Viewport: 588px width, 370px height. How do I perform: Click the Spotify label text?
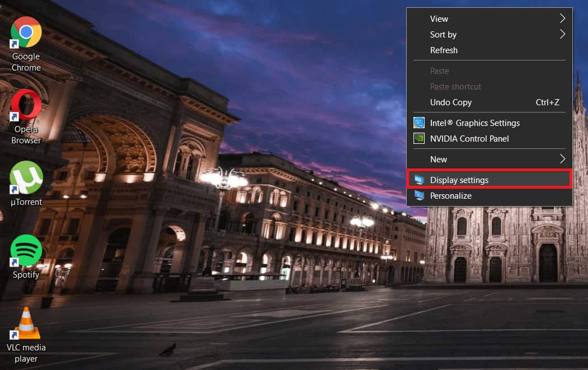26,275
